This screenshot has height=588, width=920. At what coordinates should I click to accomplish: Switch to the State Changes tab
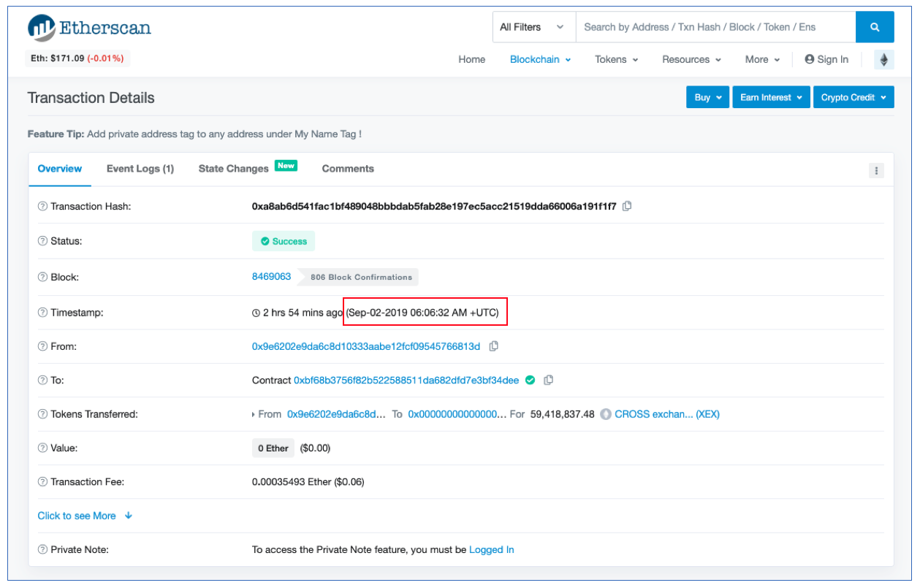(x=234, y=169)
